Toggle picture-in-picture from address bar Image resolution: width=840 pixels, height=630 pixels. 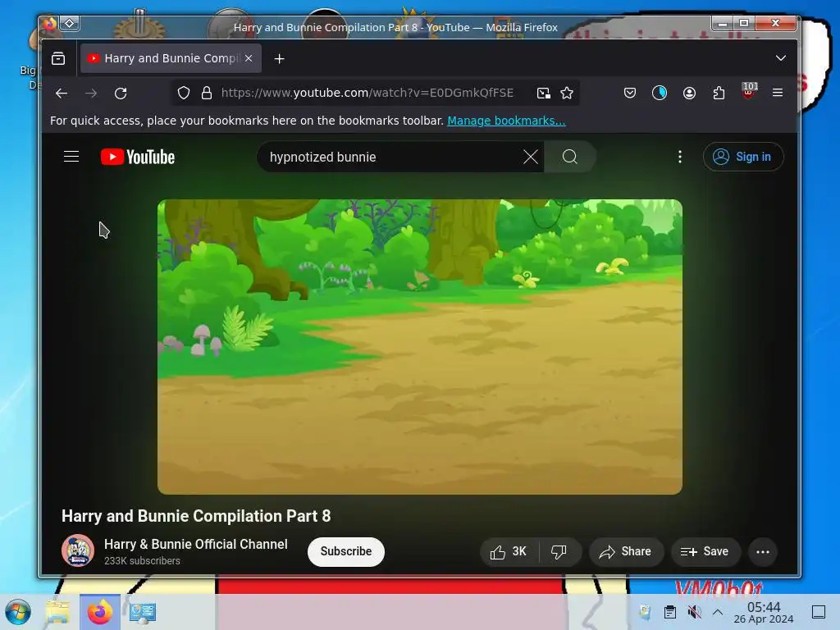tap(544, 94)
